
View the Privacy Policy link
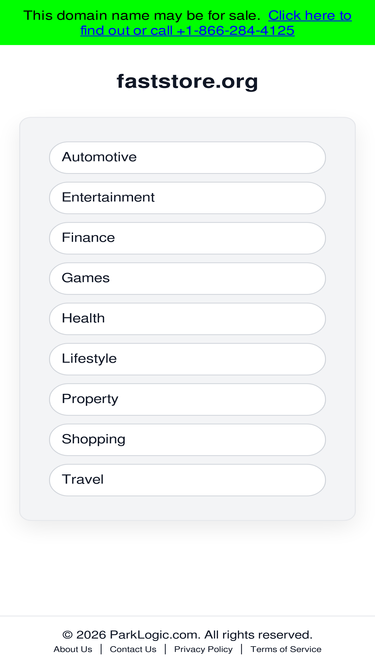pyautogui.click(x=203, y=649)
